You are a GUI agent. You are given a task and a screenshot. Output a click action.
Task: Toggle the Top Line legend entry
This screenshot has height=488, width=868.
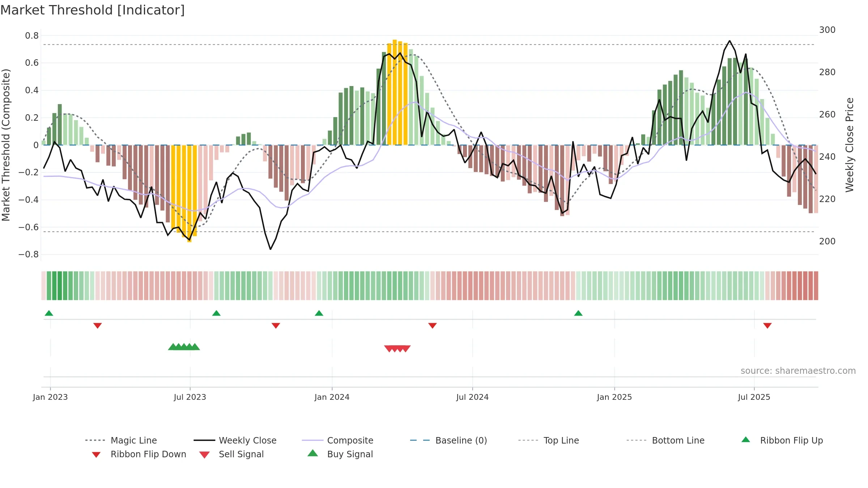click(549, 440)
